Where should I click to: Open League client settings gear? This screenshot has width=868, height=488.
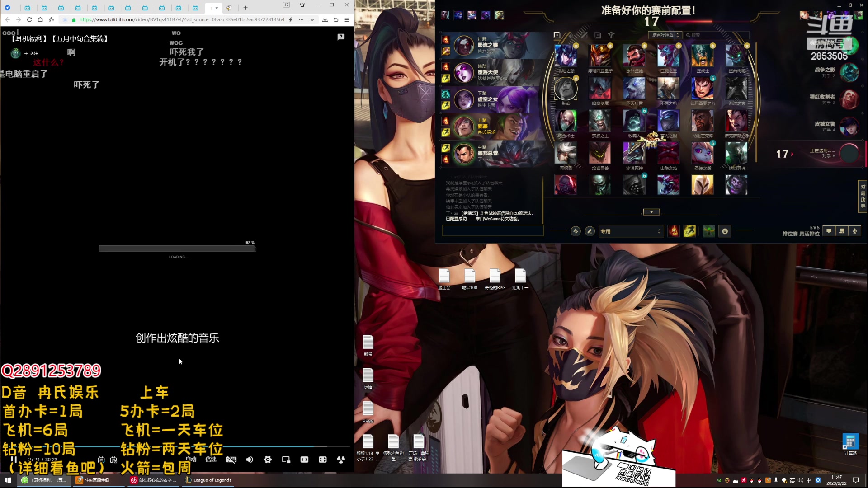point(850,5)
